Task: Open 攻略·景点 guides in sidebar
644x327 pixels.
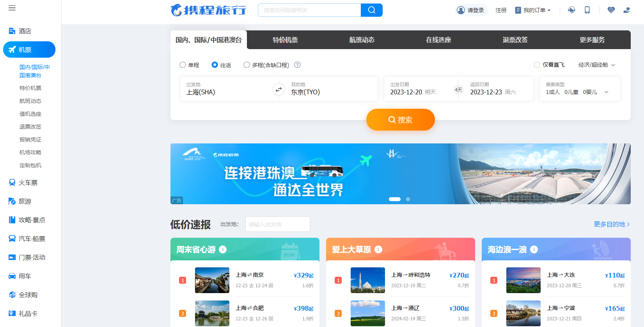Action: (29, 220)
